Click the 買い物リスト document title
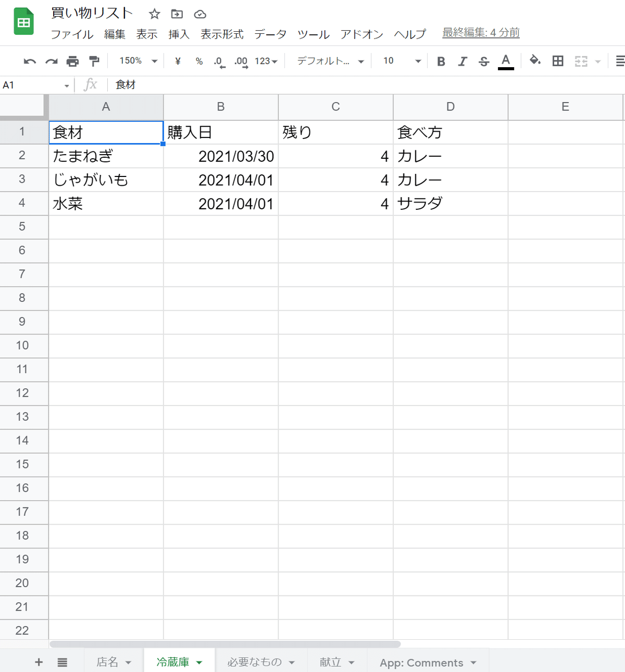 click(92, 13)
